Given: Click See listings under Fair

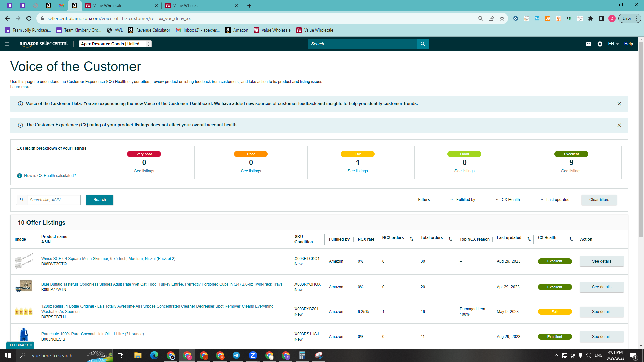Looking at the screenshot, I should click(358, 171).
